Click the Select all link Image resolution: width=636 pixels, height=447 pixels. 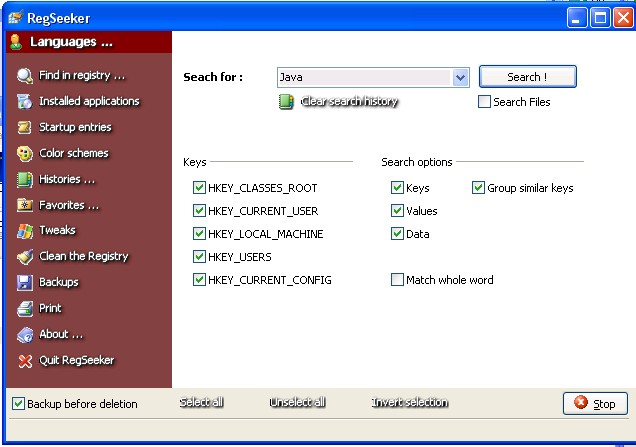coord(201,403)
